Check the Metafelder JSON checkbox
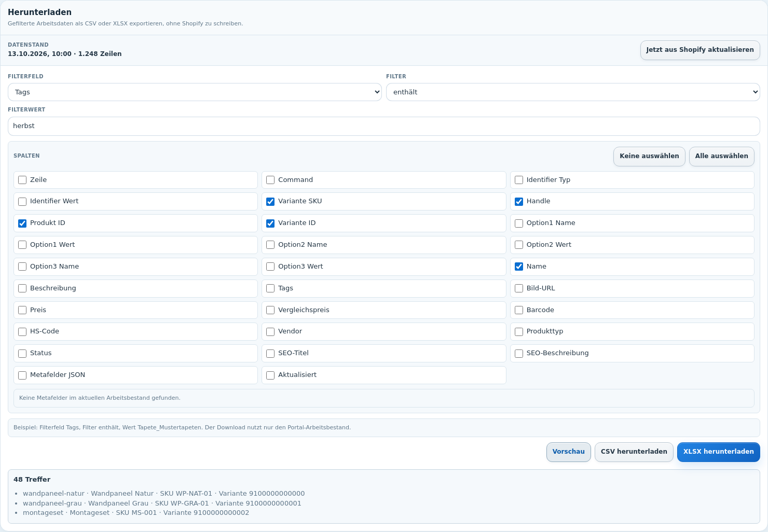Image resolution: width=768 pixels, height=532 pixels. point(22,375)
